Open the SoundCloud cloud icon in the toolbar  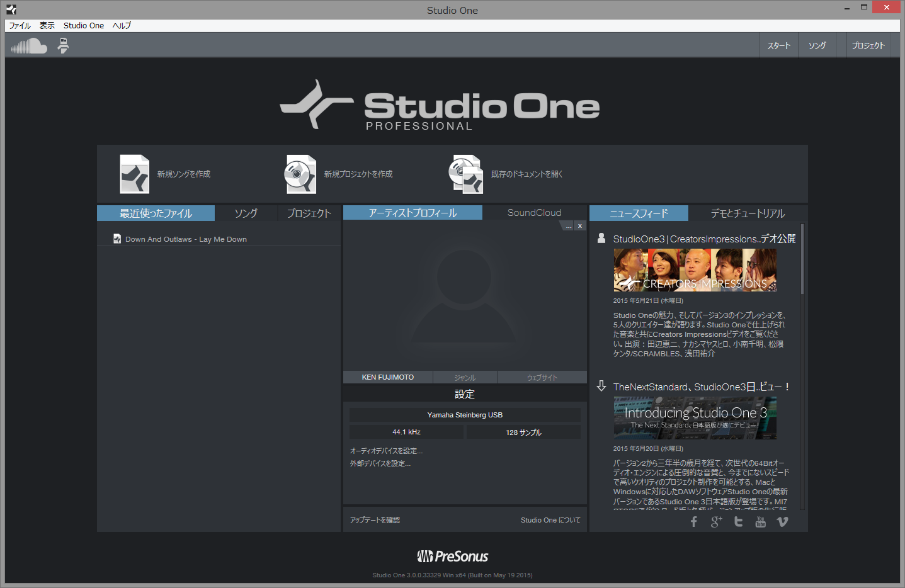[29, 46]
